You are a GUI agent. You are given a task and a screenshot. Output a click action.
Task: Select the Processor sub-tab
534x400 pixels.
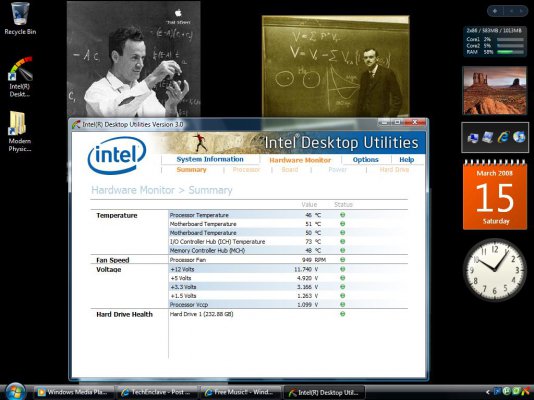pyautogui.click(x=246, y=170)
